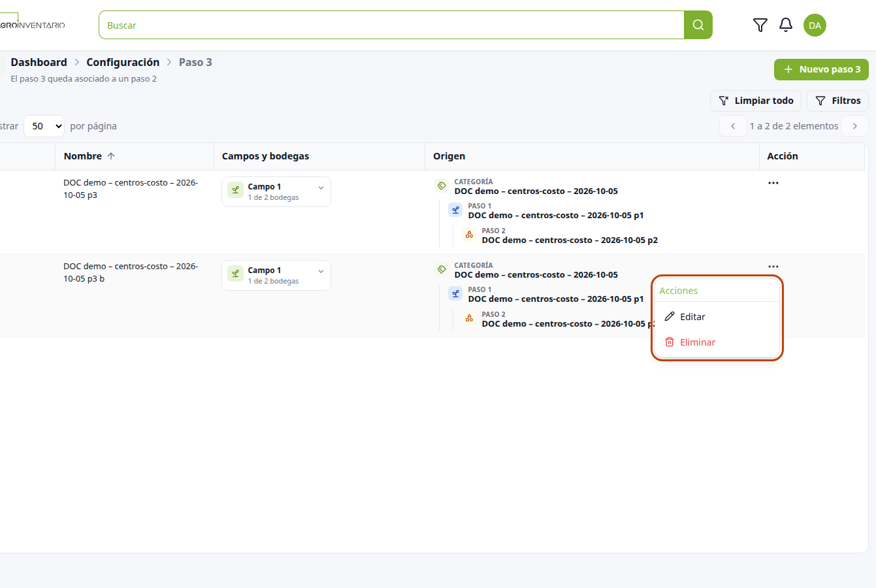Click Nuevo paso 3 button

(x=821, y=69)
